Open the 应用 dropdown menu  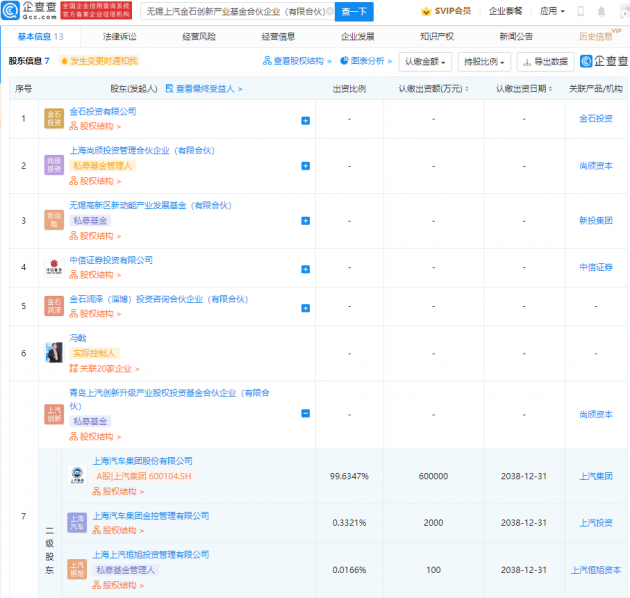552,11
